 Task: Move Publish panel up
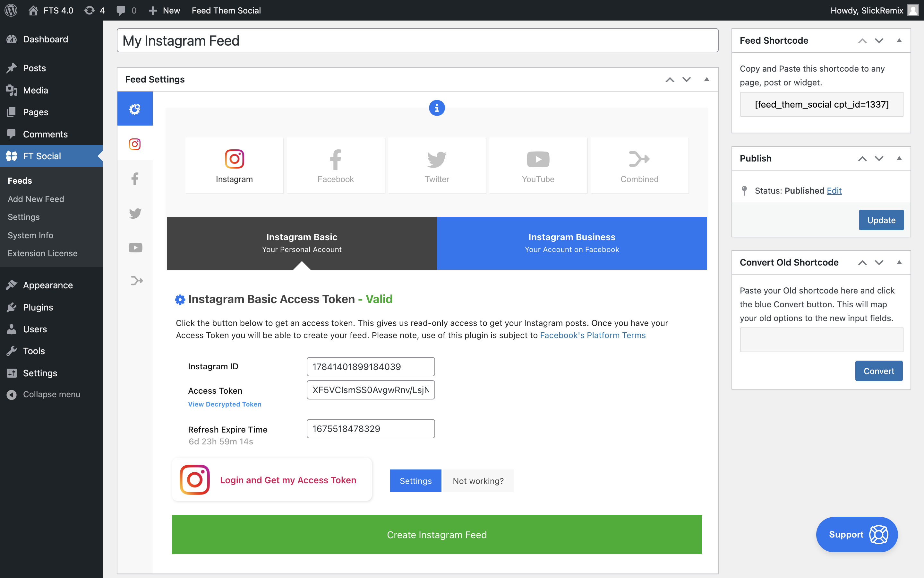pos(862,158)
